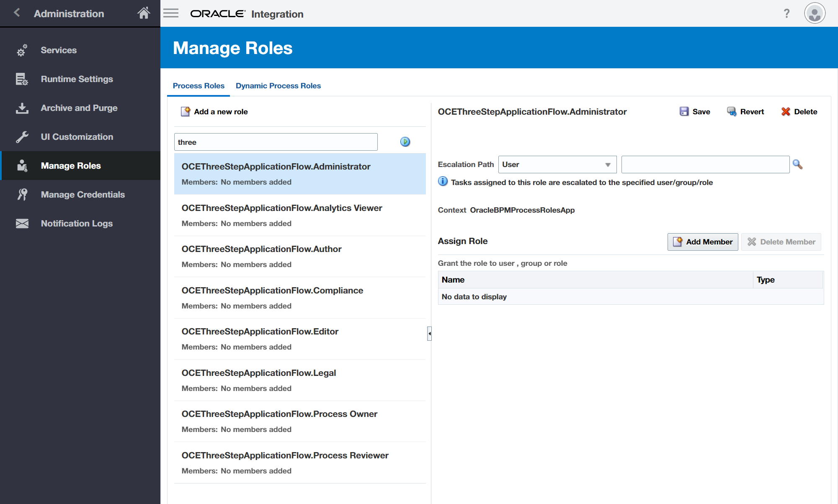Focus the role search field containing three
This screenshot has width=838, height=504.
pyautogui.click(x=276, y=142)
